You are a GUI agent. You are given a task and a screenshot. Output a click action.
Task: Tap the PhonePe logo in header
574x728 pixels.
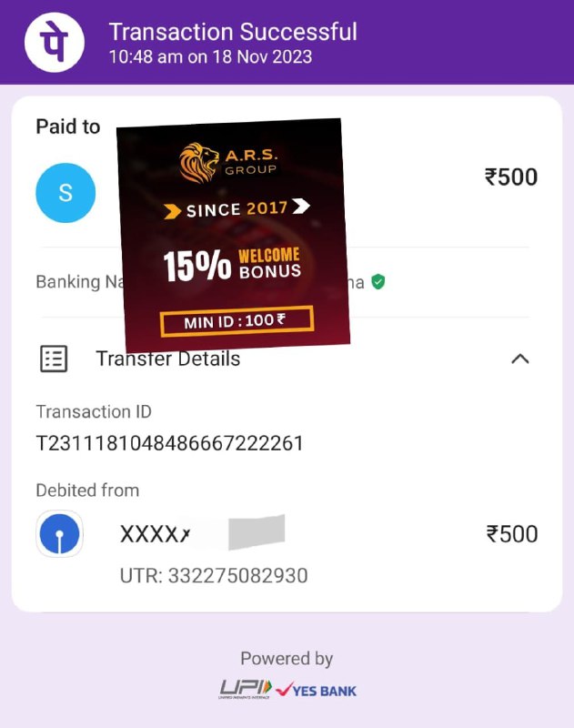click(x=55, y=42)
